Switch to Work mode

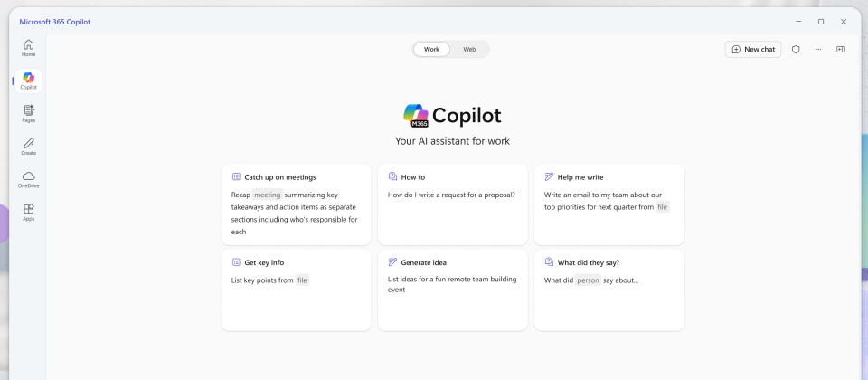432,49
